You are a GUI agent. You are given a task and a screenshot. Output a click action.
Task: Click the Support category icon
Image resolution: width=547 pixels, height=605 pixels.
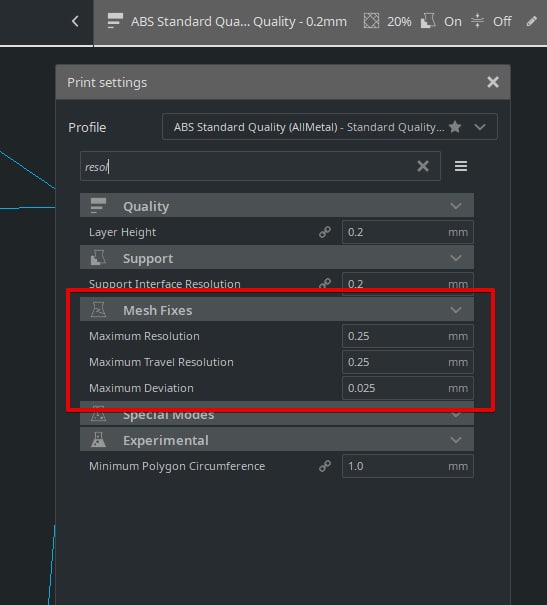coord(98,258)
